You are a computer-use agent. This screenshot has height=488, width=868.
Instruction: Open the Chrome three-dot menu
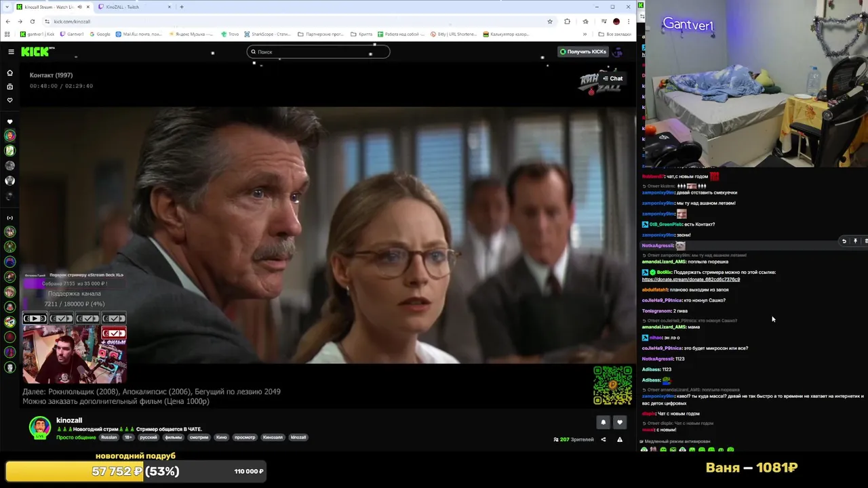(629, 21)
